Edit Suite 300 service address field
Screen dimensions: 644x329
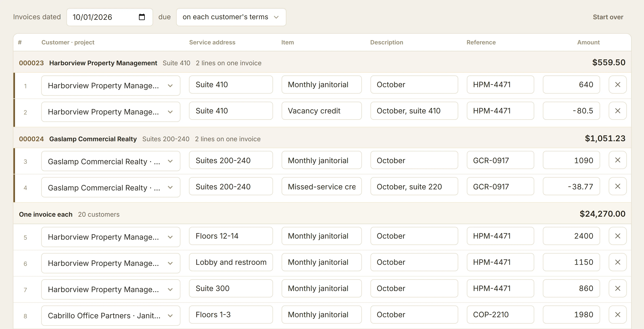point(231,289)
